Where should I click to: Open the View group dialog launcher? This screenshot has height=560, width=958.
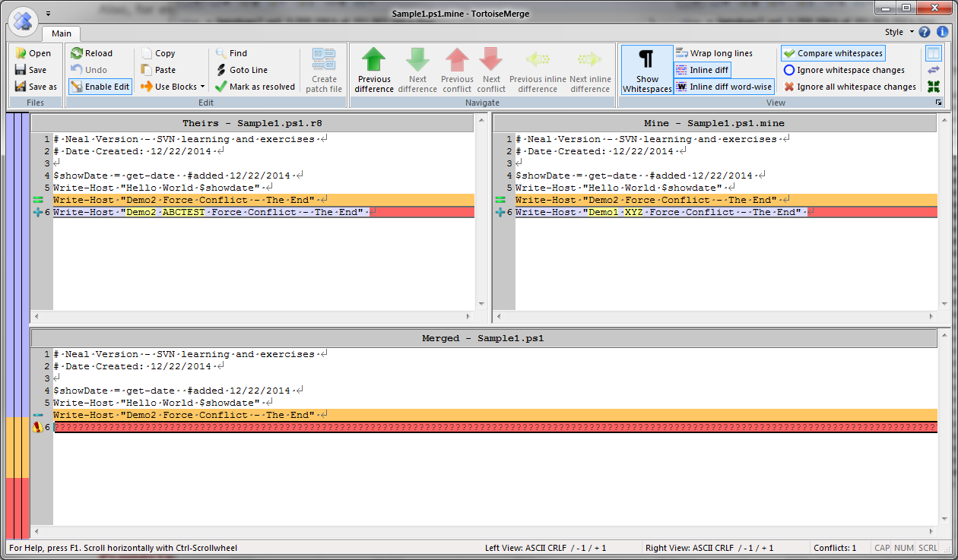[x=938, y=103]
